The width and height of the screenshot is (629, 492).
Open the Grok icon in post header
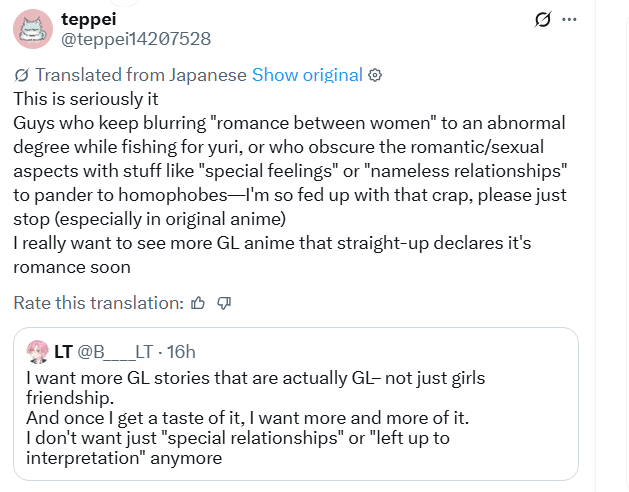tap(543, 20)
